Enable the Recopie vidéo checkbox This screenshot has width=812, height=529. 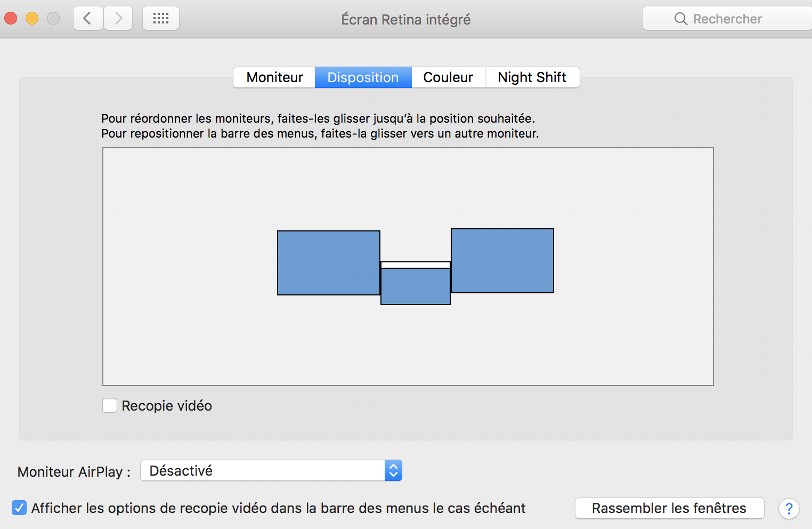(110, 406)
